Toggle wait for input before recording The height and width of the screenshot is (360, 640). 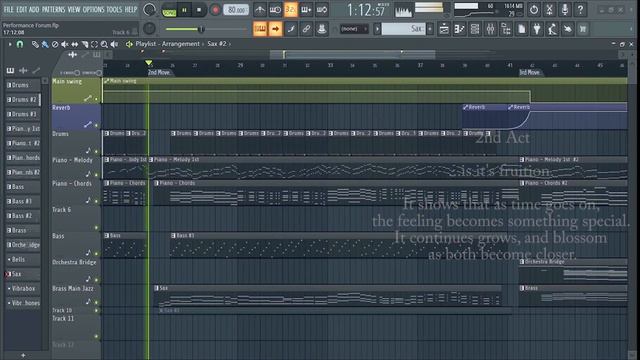276,9
